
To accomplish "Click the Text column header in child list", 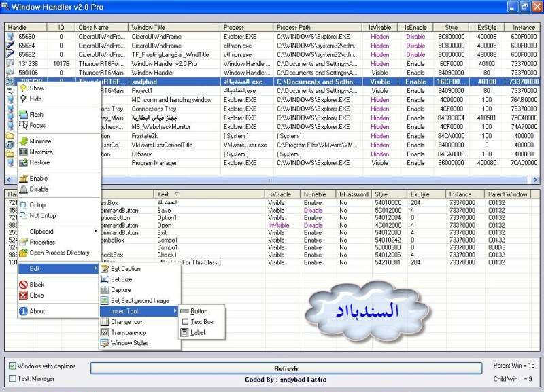I will tap(209, 194).
